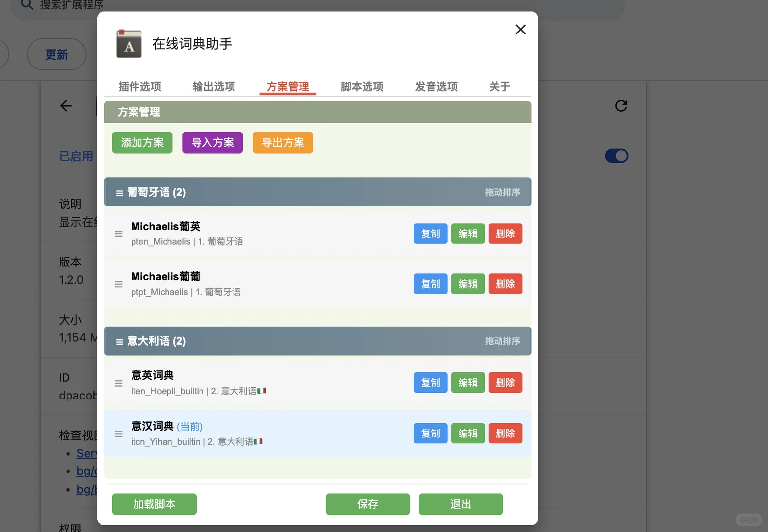
Task: Click the 葡萄牙语 group drag handle
Action: 118,192
